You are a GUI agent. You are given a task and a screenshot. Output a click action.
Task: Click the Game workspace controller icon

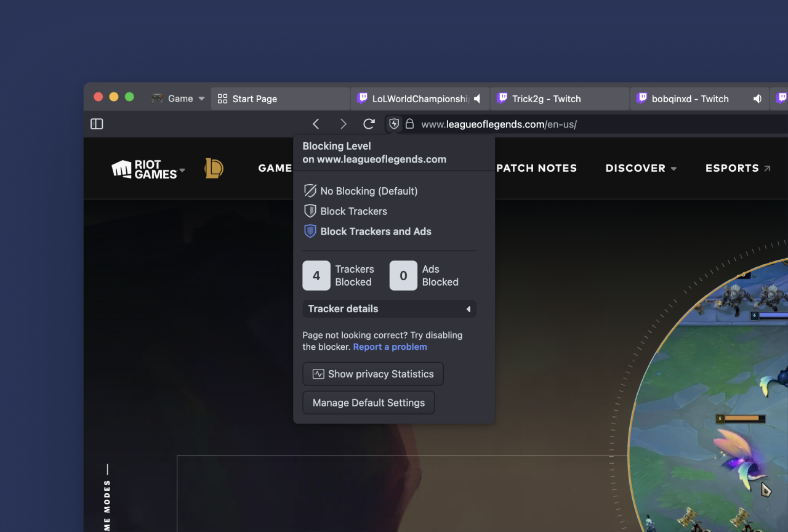tap(158, 99)
